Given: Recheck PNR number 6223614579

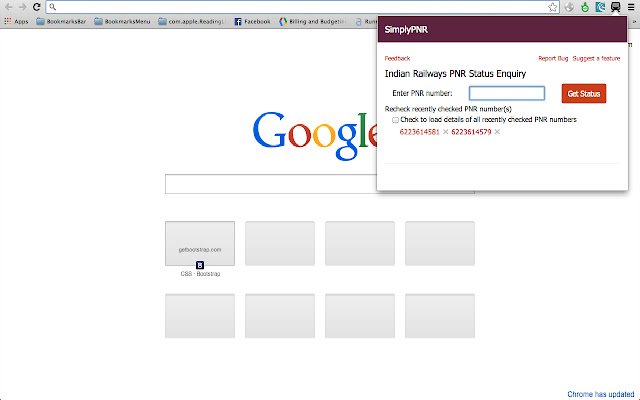Looking at the screenshot, I should pos(471,132).
